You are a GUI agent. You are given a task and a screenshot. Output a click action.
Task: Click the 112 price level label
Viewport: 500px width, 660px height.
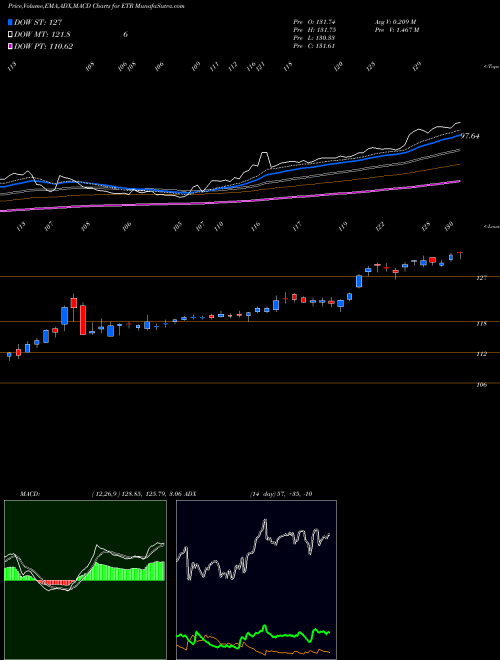(x=482, y=354)
